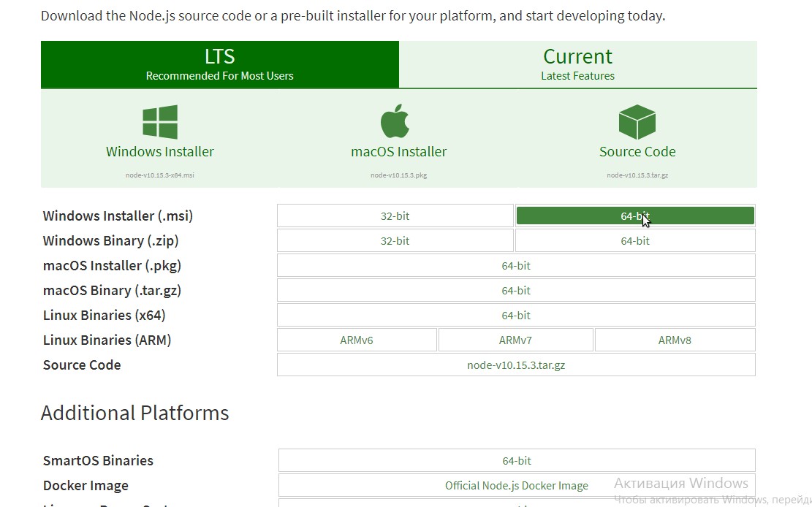The image size is (812, 507).
Task: Click the Linux Binaries (ARM) row label
Action: tap(107, 340)
